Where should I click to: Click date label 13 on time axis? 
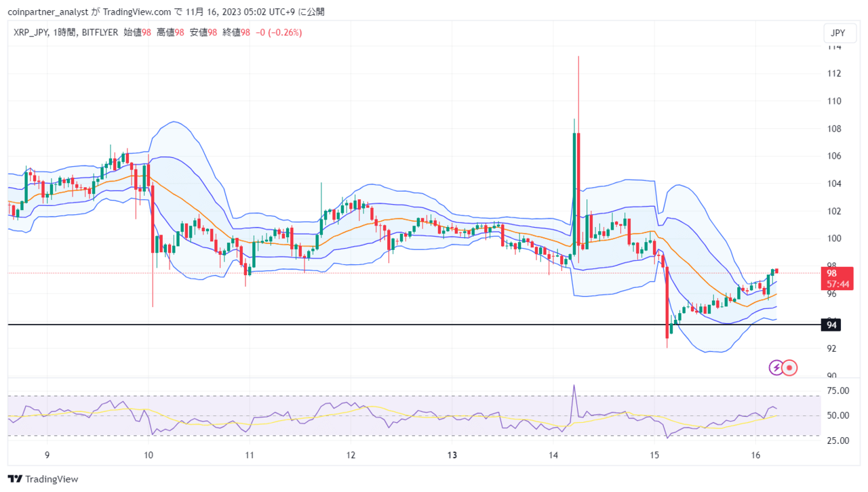452,455
